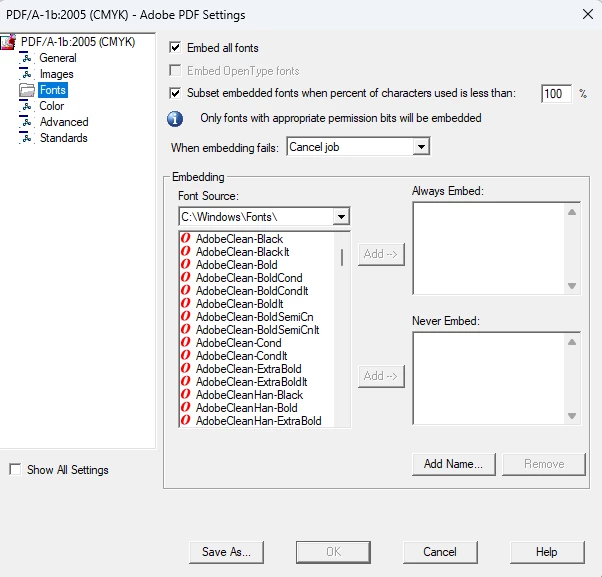Image resolution: width=602 pixels, height=577 pixels.
Task: Select AdobeClean-ExtraBold font name
Action: (248, 369)
